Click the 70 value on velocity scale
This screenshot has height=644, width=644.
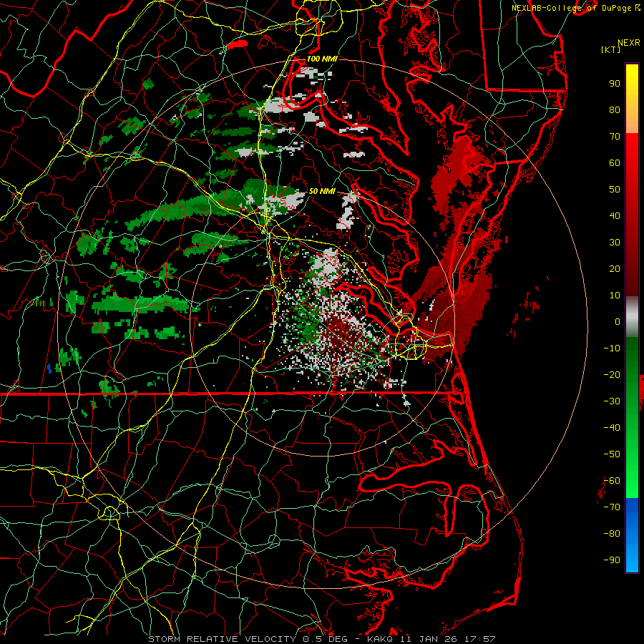point(615,137)
